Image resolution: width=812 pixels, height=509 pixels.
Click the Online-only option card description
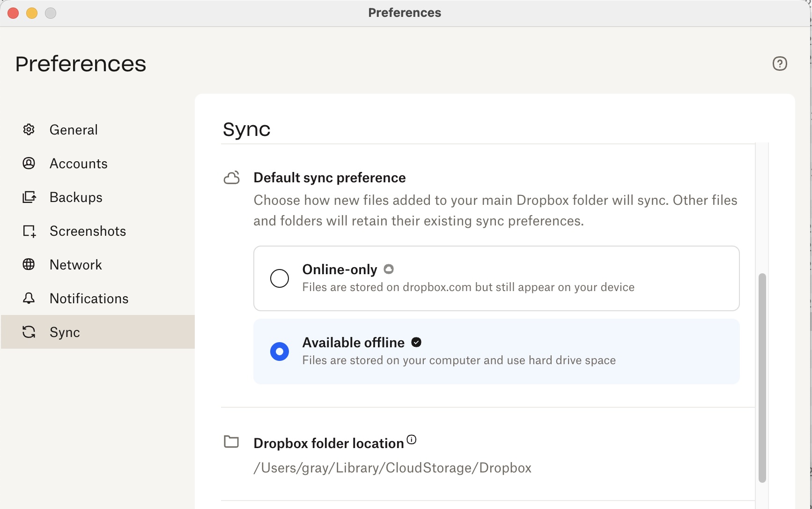point(468,287)
